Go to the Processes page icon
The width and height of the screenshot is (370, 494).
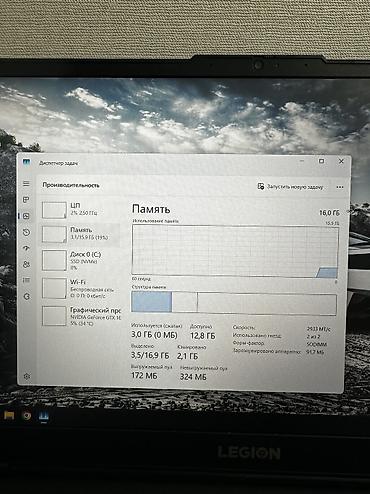26,200
